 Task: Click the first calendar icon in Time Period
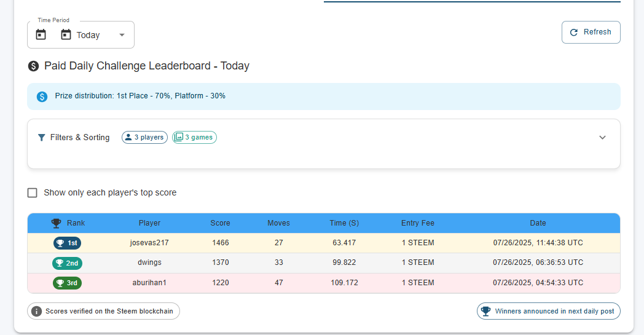(41, 34)
